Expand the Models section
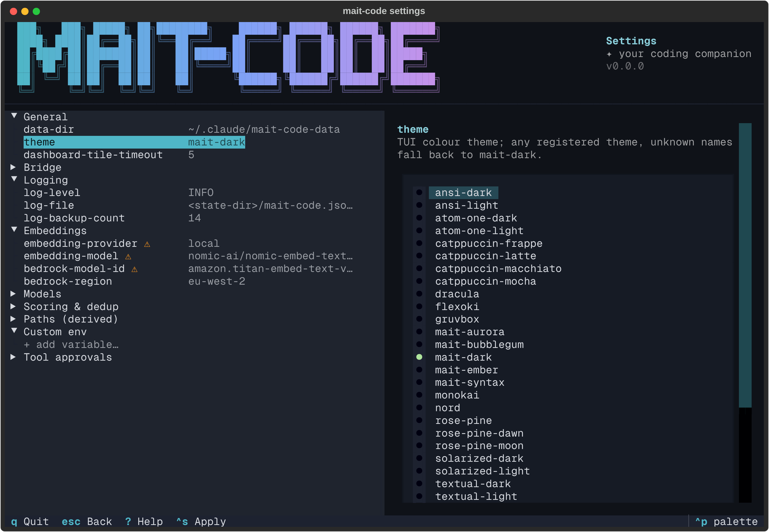This screenshot has width=769, height=532. coord(13,294)
